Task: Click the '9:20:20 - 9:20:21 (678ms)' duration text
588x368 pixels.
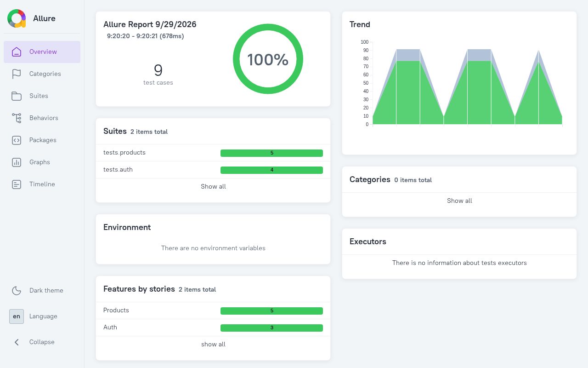Action: point(146,36)
